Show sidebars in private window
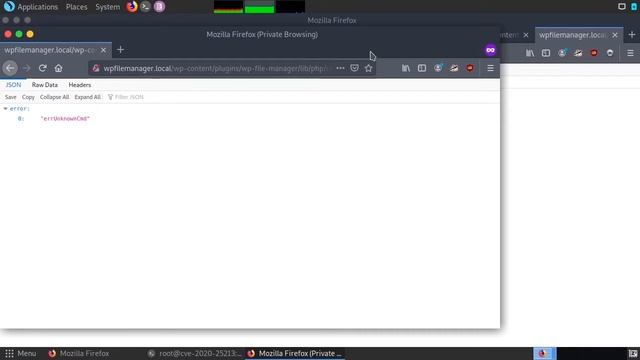The height and width of the screenshot is (360, 640). [422, 68]
